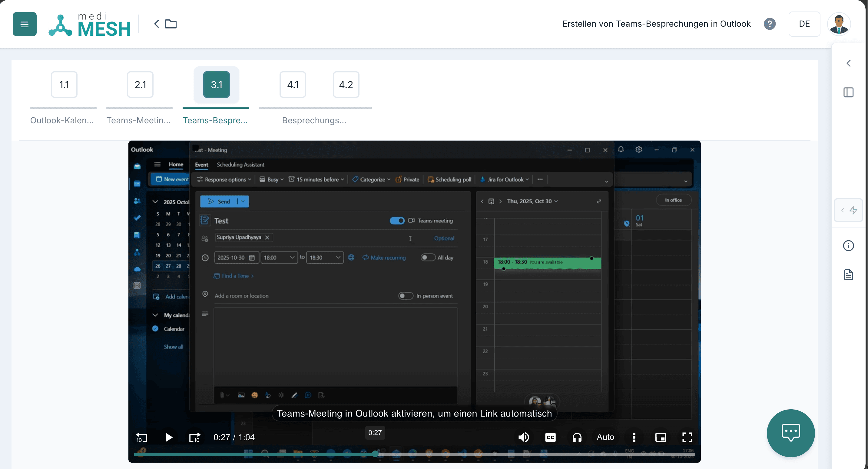Insert emoji in meeting body toolbar
The width and height of the screenshot is (868, 469).
[x=254, y=395]
